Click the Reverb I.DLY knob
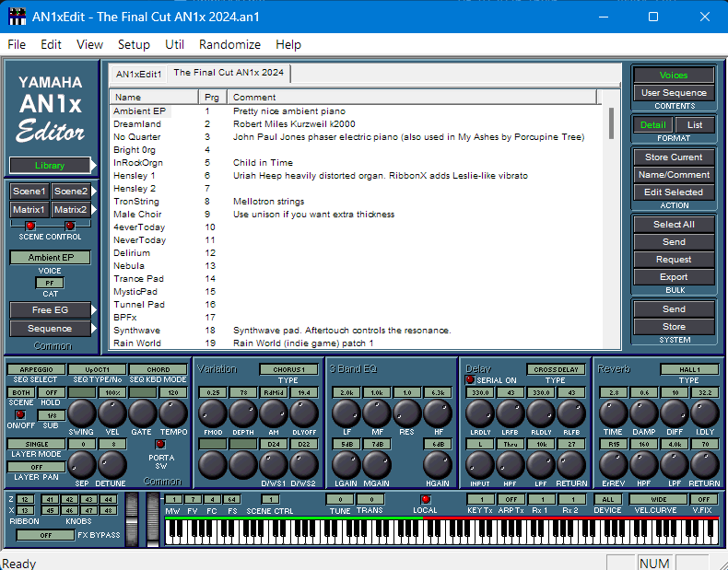Image resolution: width=728 pixels, height=570 pixels. (x=705, y=413)
